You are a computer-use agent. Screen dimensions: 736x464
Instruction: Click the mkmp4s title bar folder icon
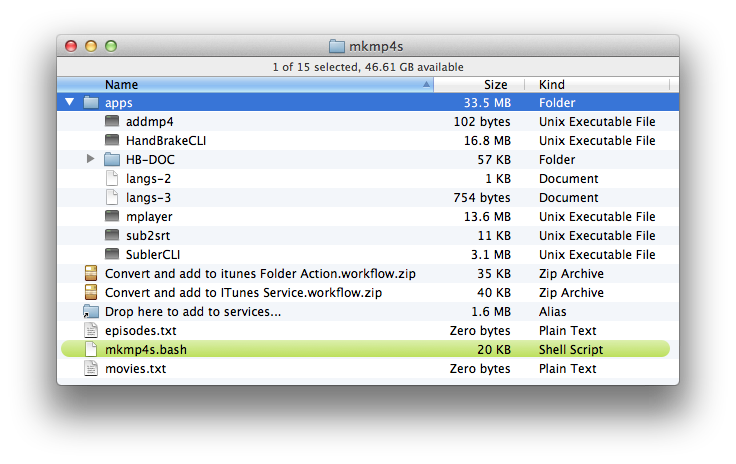coord(337,46)
